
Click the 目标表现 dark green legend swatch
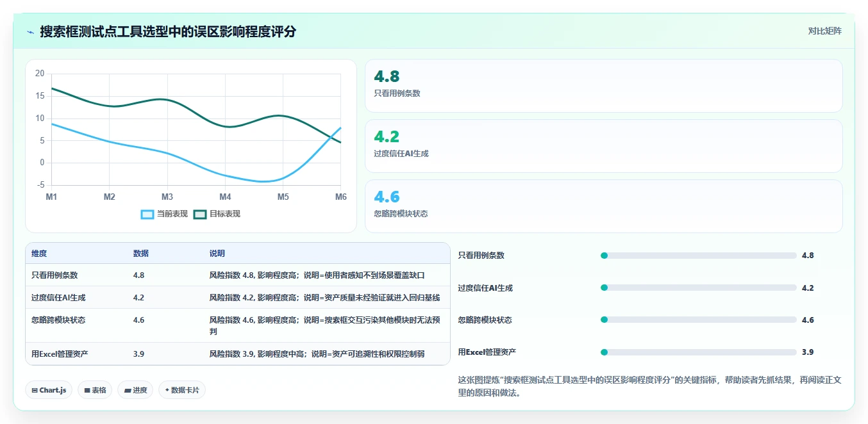pyautogui.click(x=200, y=214)
